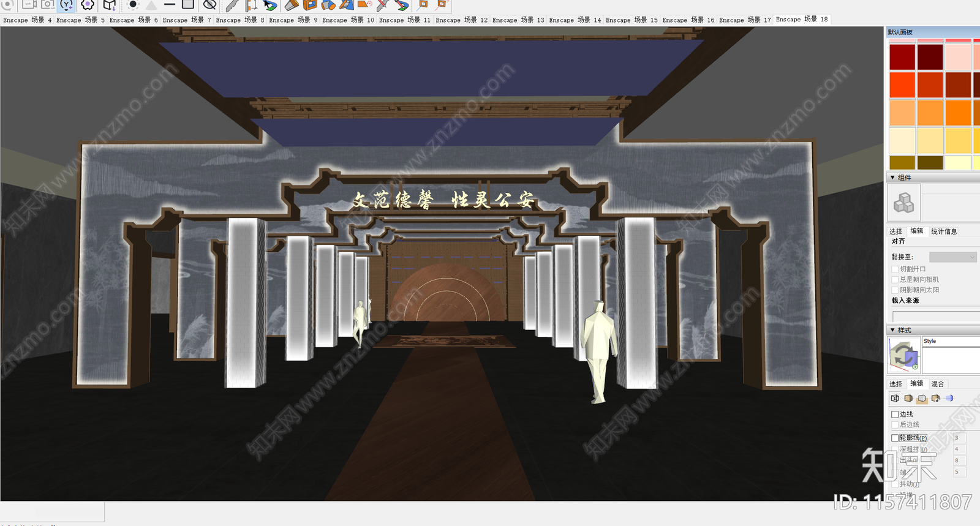Click the orange box with hole icon
This screenshot has height=526, width=980.
click(x=311, y=6)
